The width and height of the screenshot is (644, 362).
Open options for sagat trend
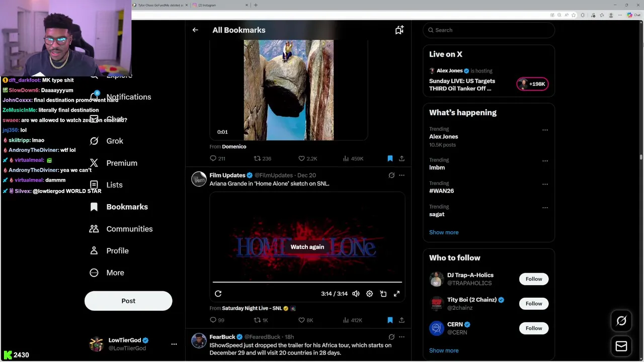click(x=545, y=207)
